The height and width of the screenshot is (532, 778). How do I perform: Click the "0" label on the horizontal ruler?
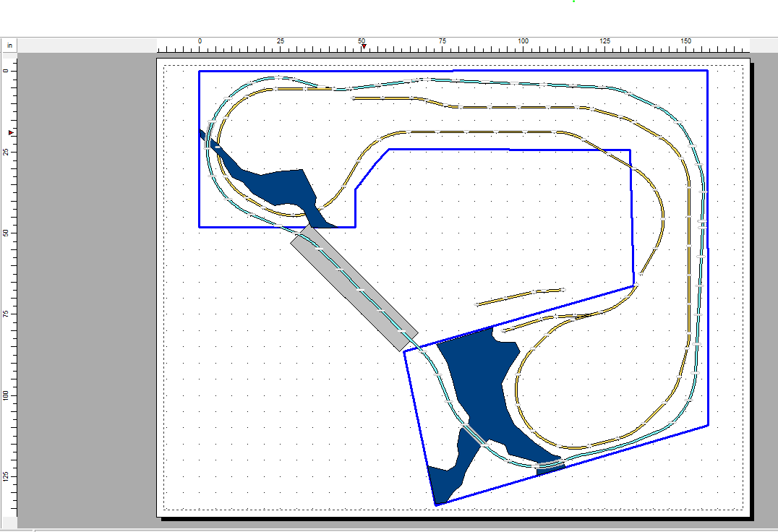[x=200, y=41]
